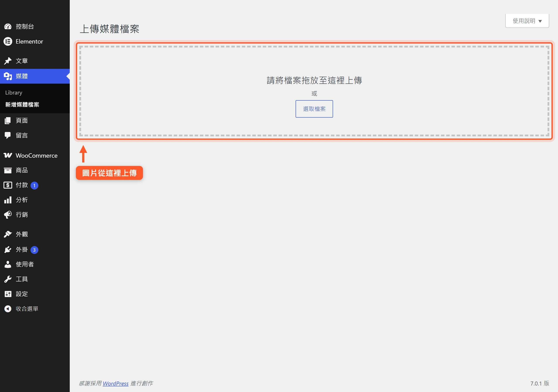558x392 pixels.
Task: Click the speech bubble icon beside 留言
Action: point(8,135)
